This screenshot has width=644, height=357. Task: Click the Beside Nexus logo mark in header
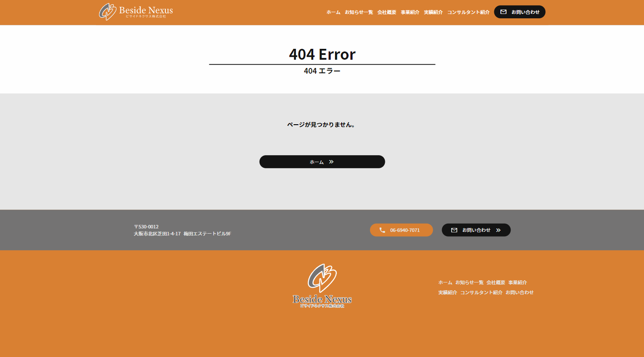coord(107,12)
